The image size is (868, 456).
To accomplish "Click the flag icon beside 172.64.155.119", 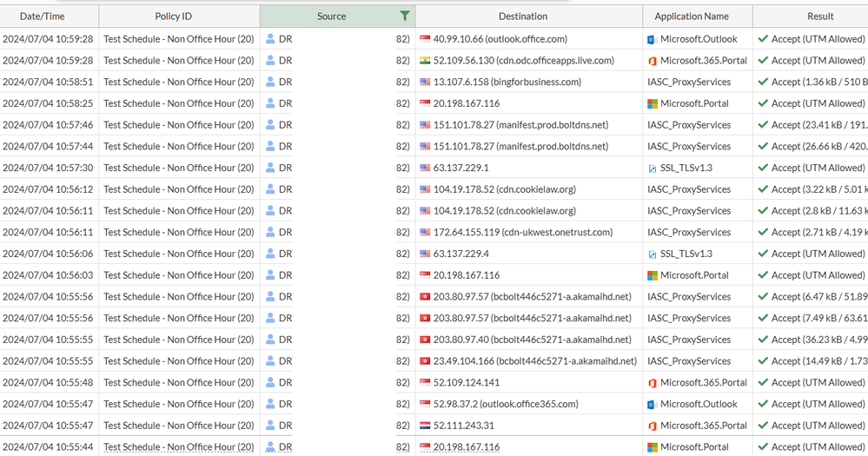I will click(x=425, y=233).
